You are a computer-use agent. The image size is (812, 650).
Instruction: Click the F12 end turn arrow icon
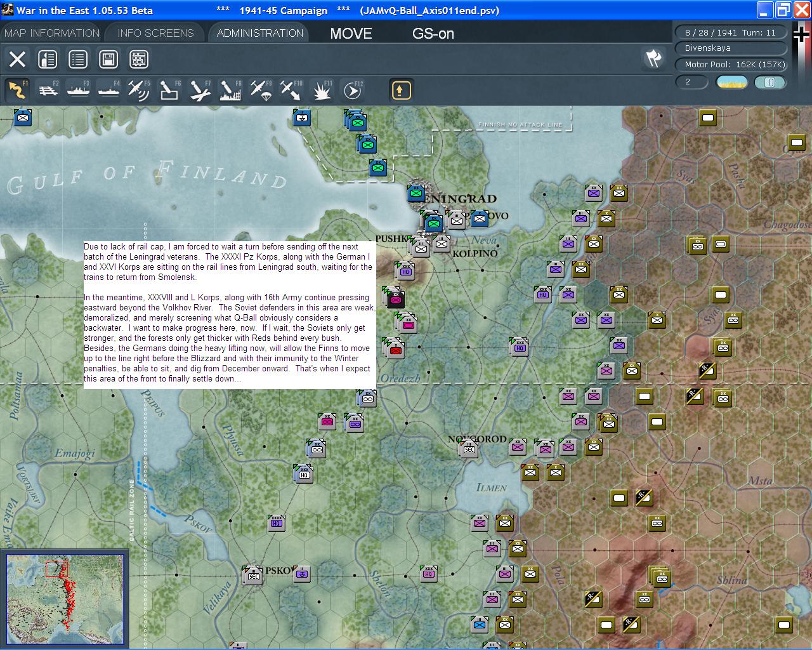click(352, 90)
